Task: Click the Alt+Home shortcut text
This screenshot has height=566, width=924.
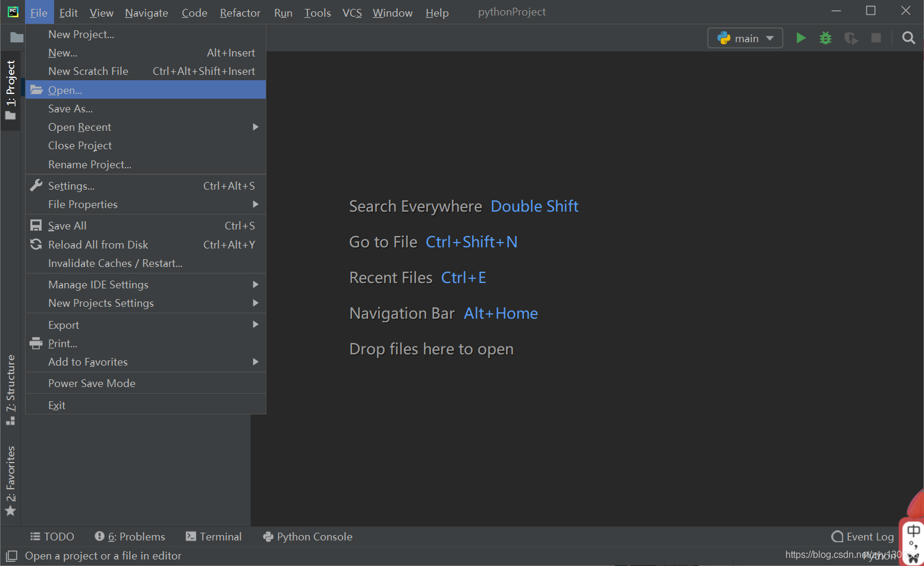Action: tap(501, 313)
